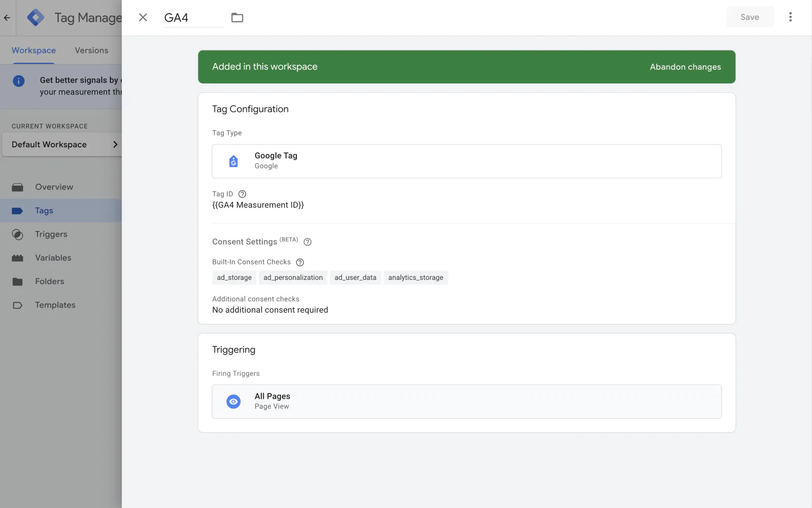
Task: Open Templates in the sidebar
Action: (55, 305)
